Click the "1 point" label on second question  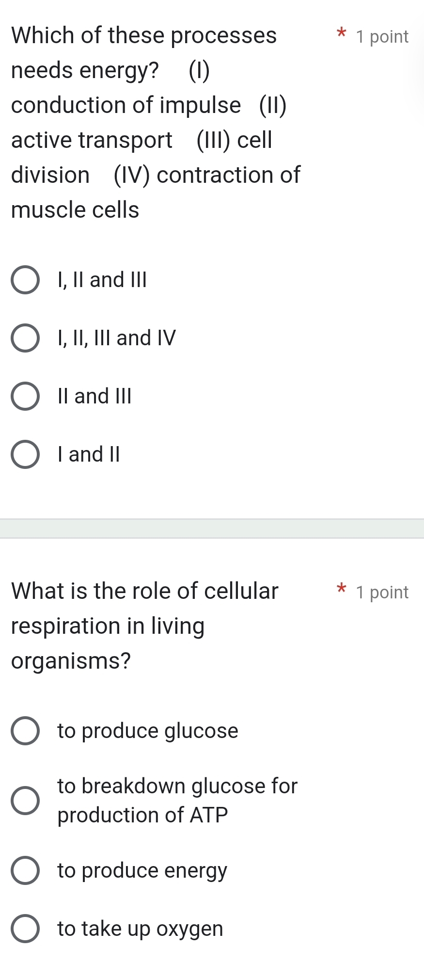[382, 592]
